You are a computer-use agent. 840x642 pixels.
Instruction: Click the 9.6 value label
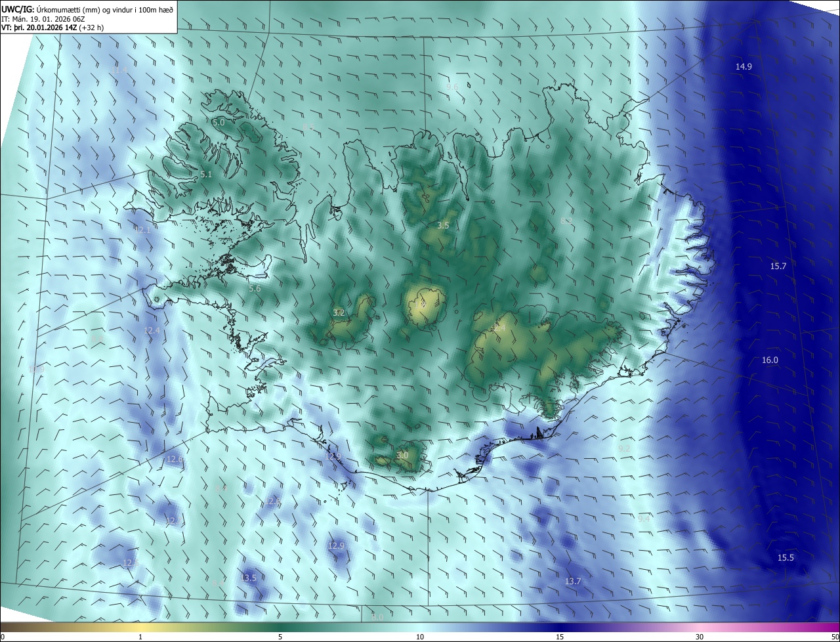point(452,87)
